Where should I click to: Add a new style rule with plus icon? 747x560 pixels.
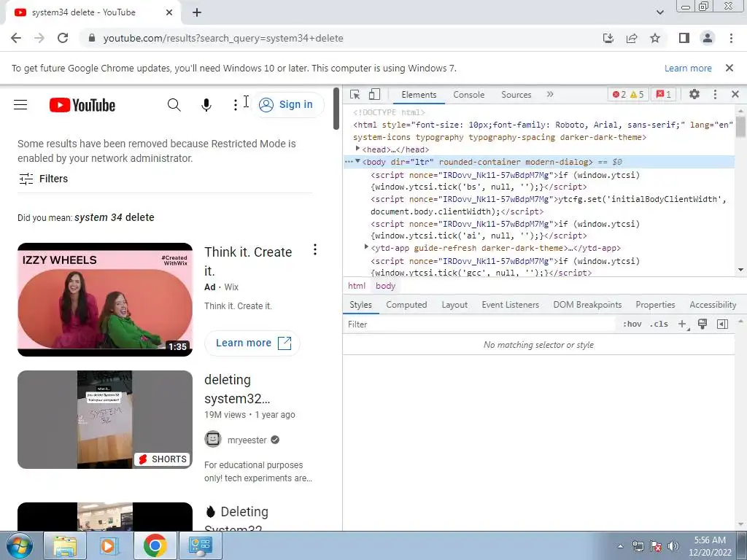click(683, 324)
